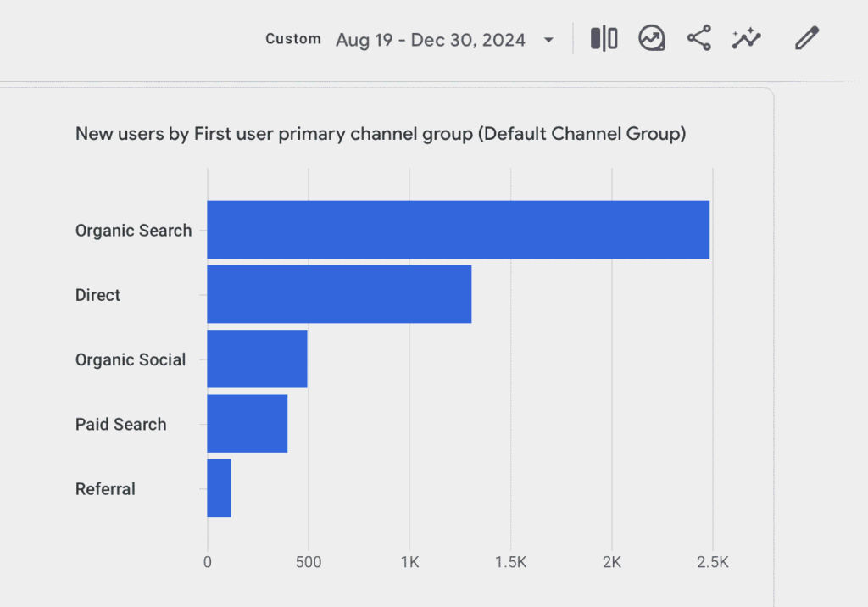Click the pencil edit report icon

[x=807, y=38]
